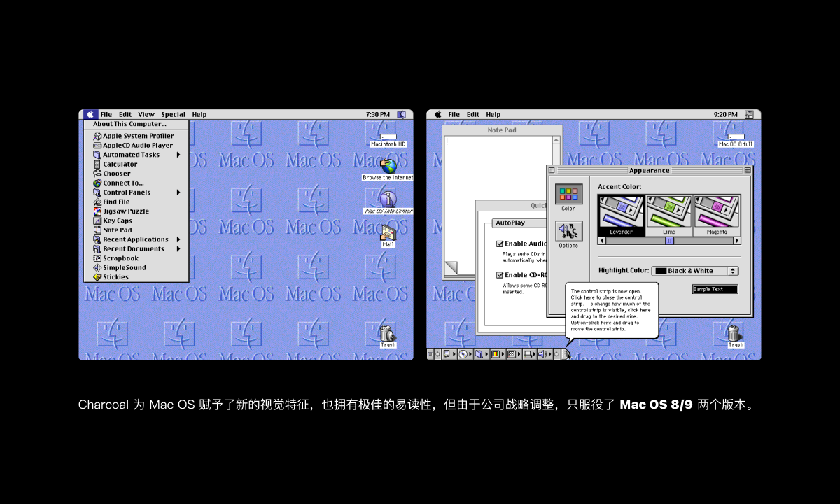840x504 pixels.
Task: Click the highlighted Apple logo beside File
Action: click(x=91, y=114)
